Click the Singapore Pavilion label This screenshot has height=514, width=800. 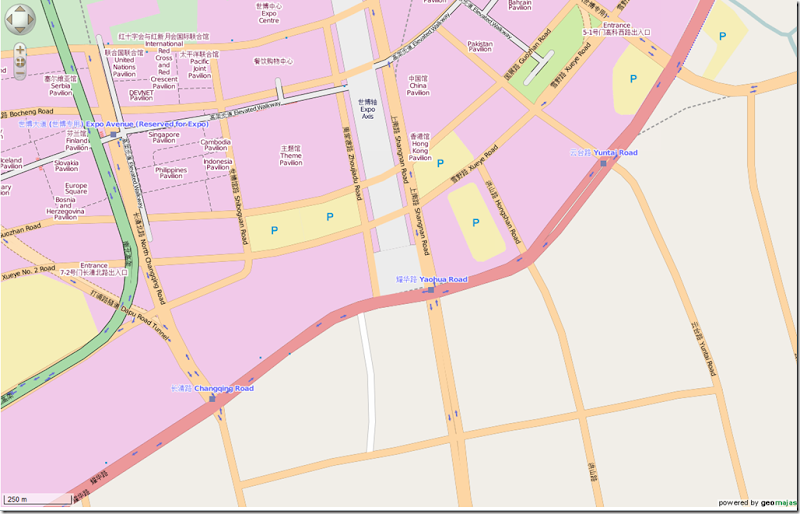coord(164,137)
